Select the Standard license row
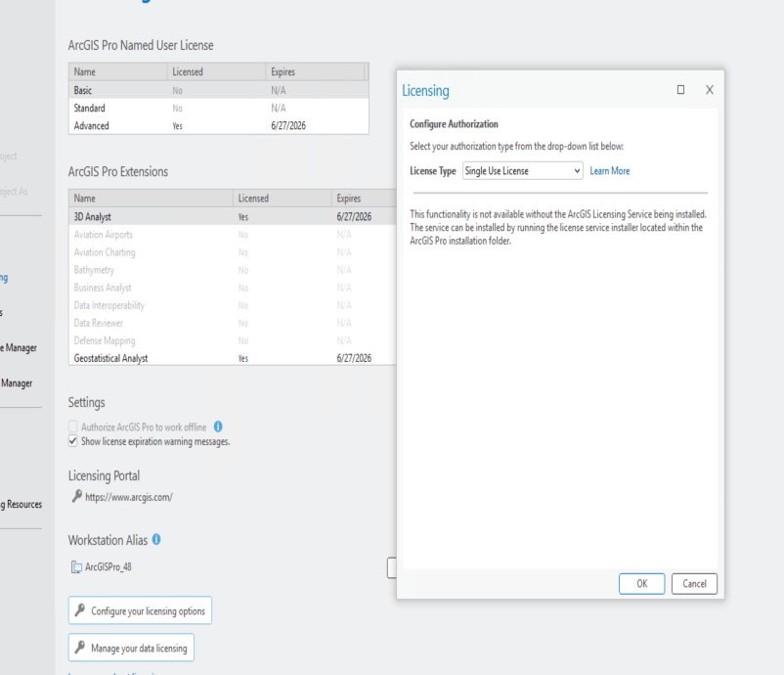The image size is (784, 675). (x=219, y=108)
